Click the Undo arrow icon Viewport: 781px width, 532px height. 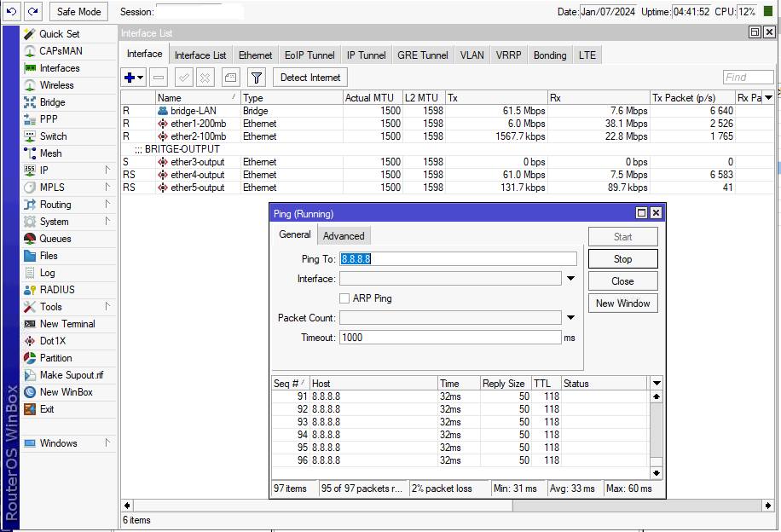coord(11,11)
